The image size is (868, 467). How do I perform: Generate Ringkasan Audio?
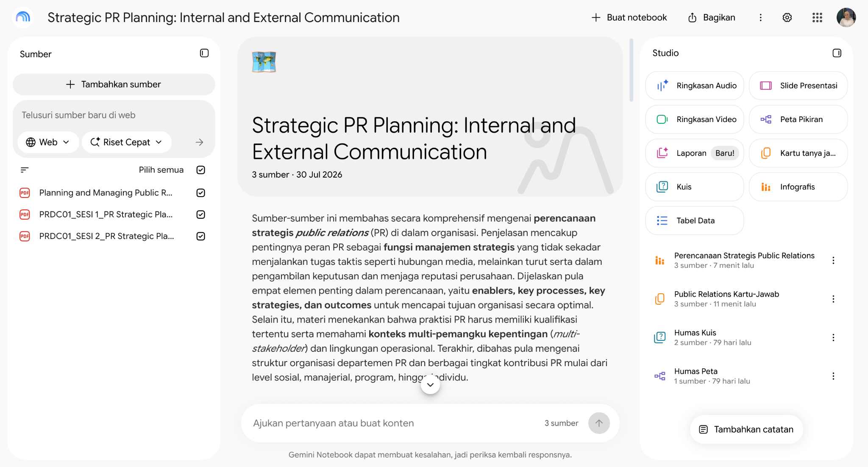click(x=694, y=86)
